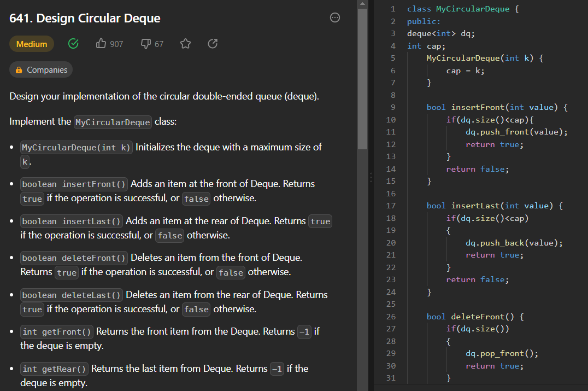Place cursor on 'dq.push_front(value);' line
588x391 pixels.
[516, 132]
